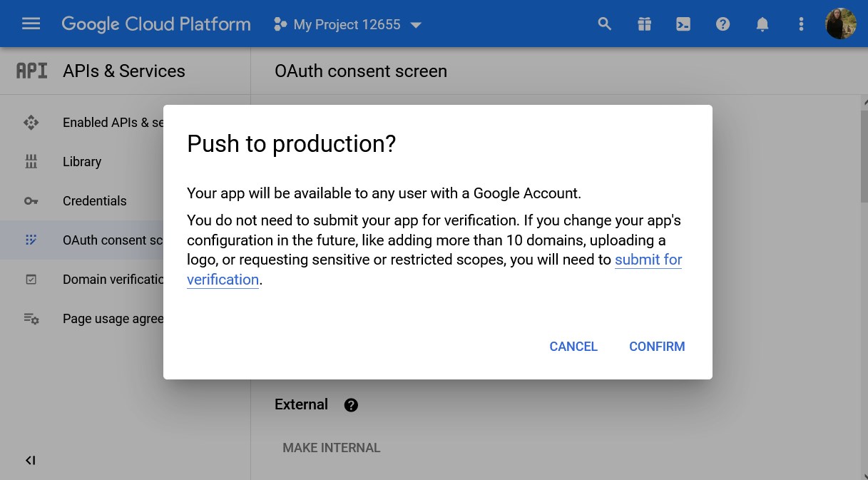Click the Library icon in sidebar

tap(31, 162)
